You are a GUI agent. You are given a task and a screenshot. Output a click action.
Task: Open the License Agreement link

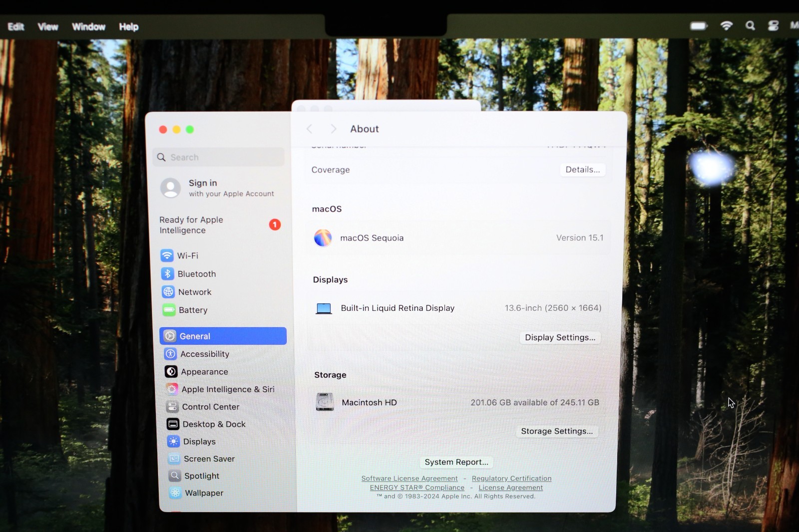[510, 488]
